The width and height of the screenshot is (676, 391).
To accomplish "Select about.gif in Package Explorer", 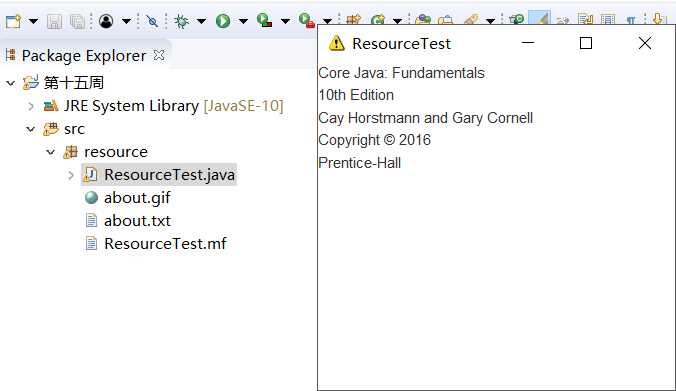I will click(137, 198).
